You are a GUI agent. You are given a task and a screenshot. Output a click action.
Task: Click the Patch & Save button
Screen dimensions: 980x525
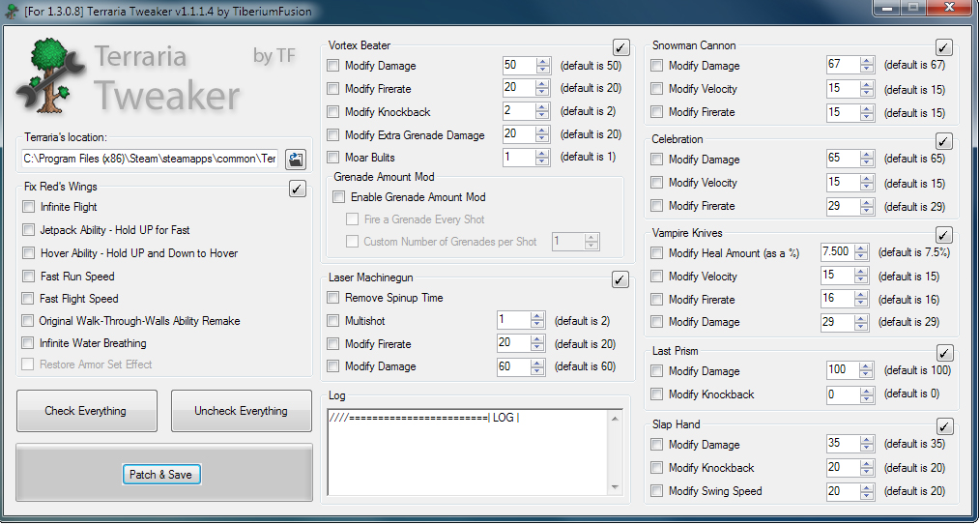160,475
